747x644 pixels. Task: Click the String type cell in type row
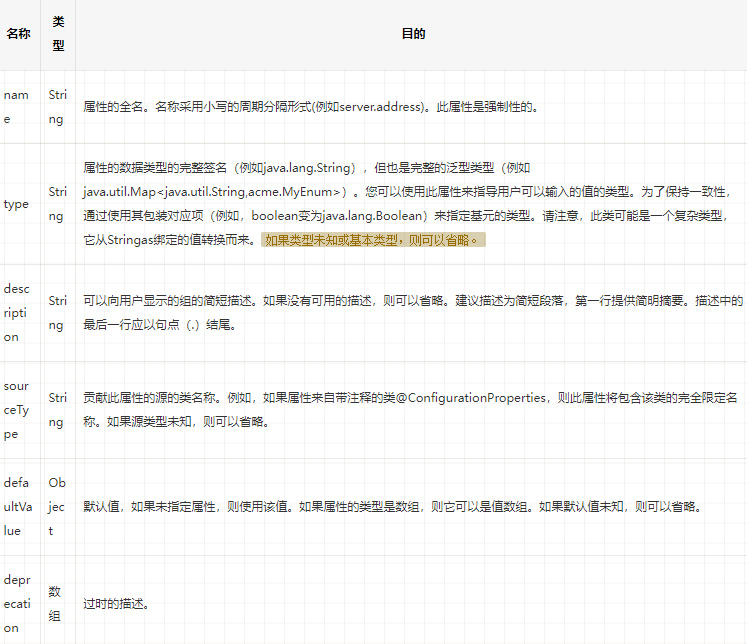point(58,204)
